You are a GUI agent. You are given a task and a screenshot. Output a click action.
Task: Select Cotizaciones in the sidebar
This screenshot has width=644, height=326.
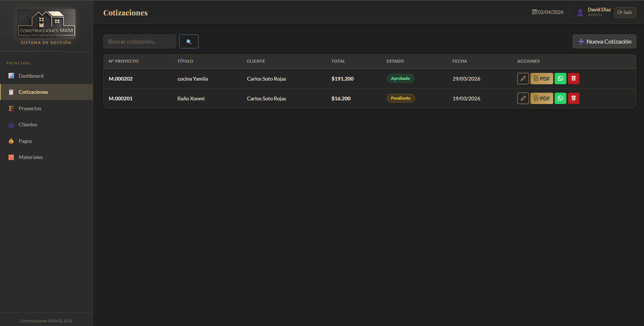(47, 92)
